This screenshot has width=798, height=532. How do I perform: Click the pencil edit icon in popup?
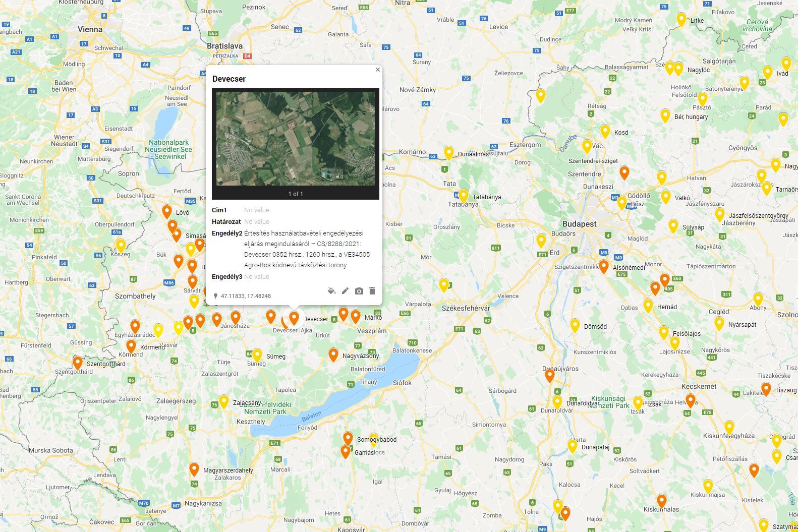tap(345, 291)
